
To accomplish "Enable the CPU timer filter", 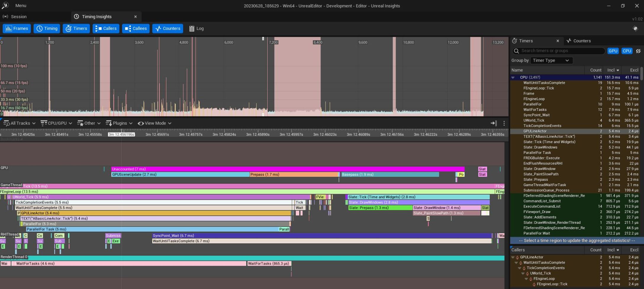I will point(627,51).
